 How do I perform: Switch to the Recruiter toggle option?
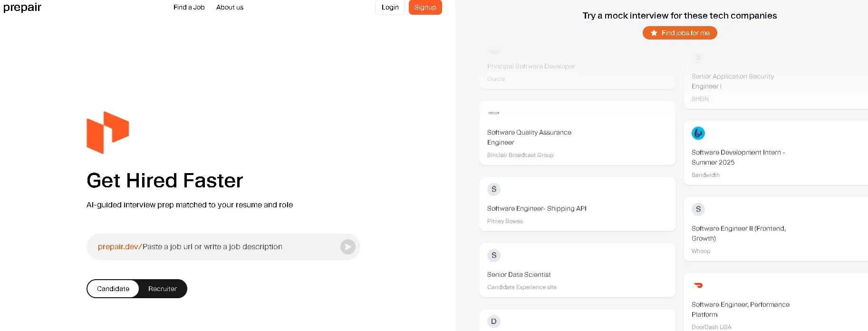162,289
